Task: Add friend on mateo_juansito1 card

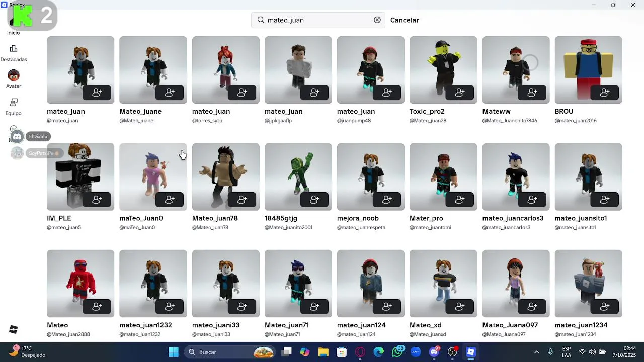Action: pos(604,200)
